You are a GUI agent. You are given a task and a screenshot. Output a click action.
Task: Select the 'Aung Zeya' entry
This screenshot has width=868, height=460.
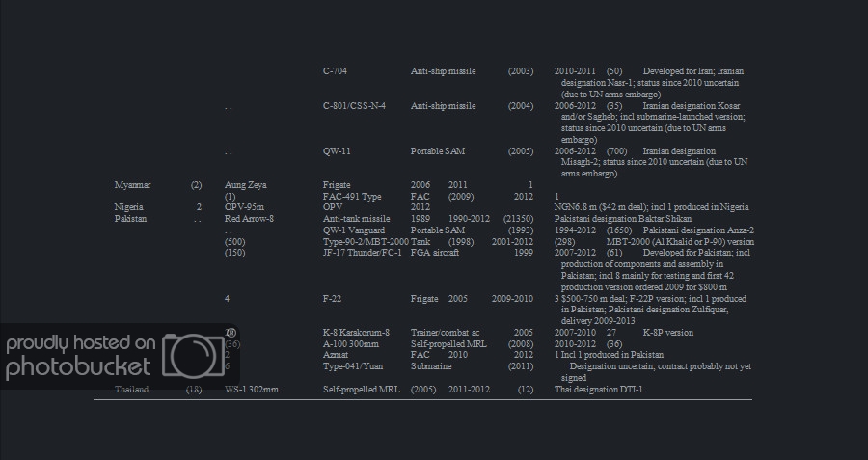click(x=245, y=185)
